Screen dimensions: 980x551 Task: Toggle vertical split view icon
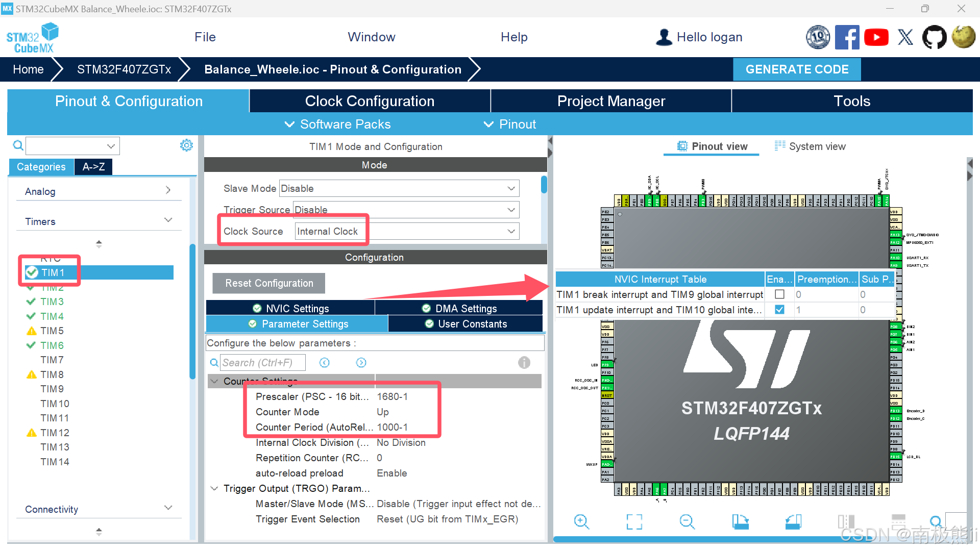(846, 521)
